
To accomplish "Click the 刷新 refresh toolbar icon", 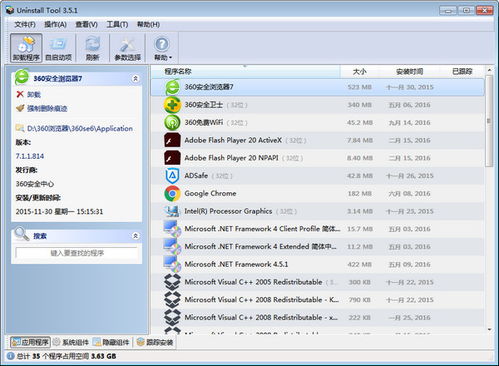I will pos(93,48).
